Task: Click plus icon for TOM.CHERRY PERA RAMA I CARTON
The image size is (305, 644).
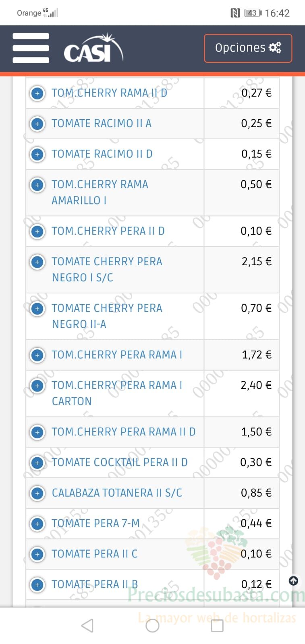Action: point(37,386)
